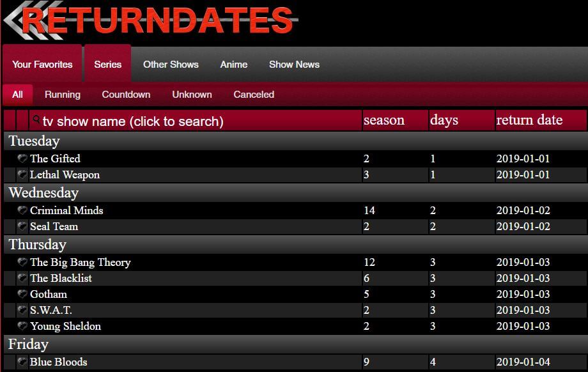
Task: Click the magnifier search icon
Action: coord(36,120)
